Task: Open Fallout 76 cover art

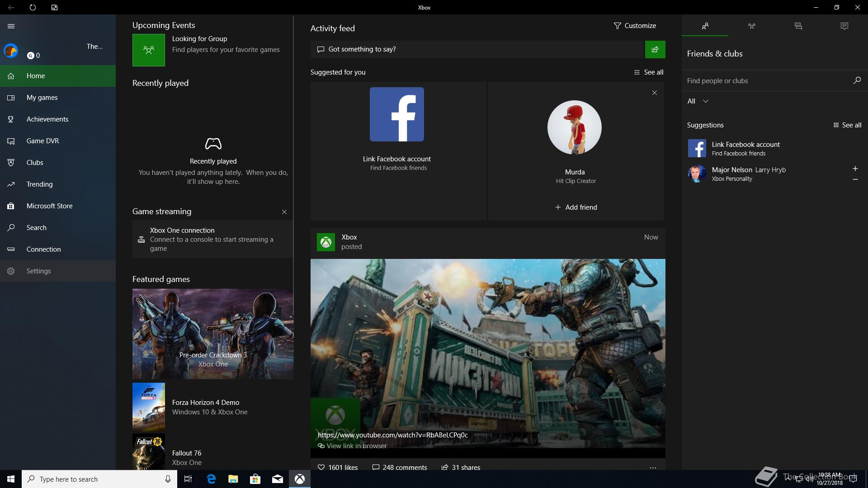Action: pyautogui.click(x=149, y=452)
